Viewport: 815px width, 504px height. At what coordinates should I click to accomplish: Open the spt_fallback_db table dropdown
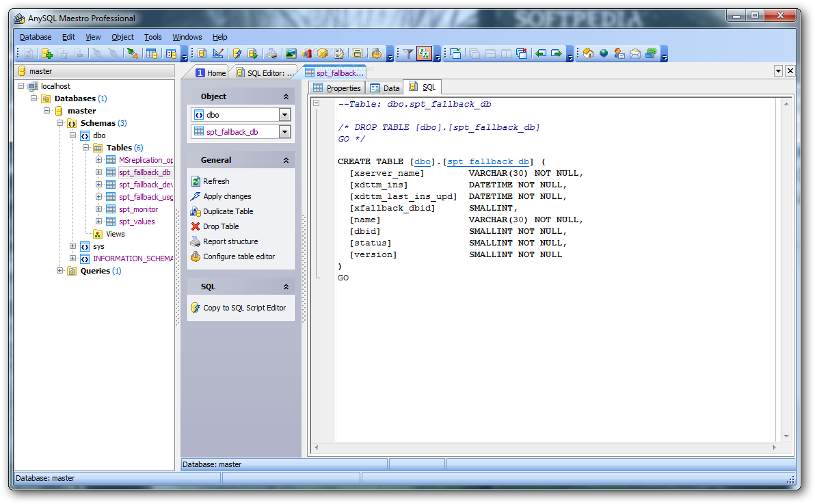284,132
